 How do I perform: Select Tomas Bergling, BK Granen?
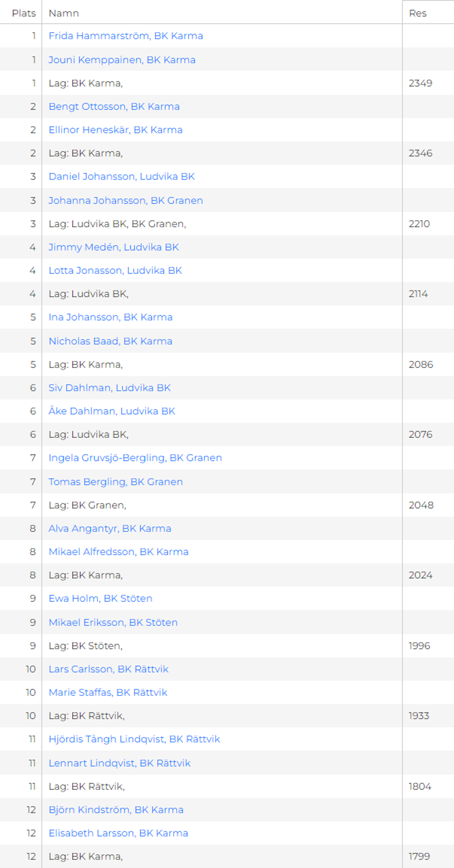tap(115, 481)
